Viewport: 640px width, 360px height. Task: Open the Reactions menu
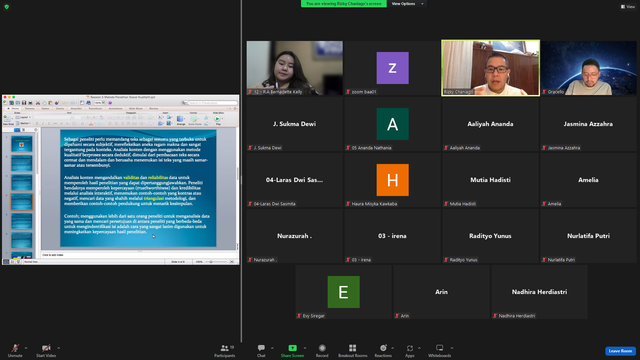(383, 350)
